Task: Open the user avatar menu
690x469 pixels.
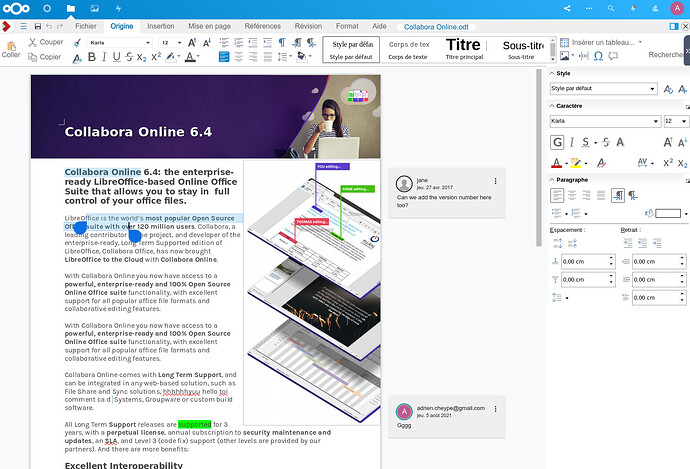Action: pos(677,8)
